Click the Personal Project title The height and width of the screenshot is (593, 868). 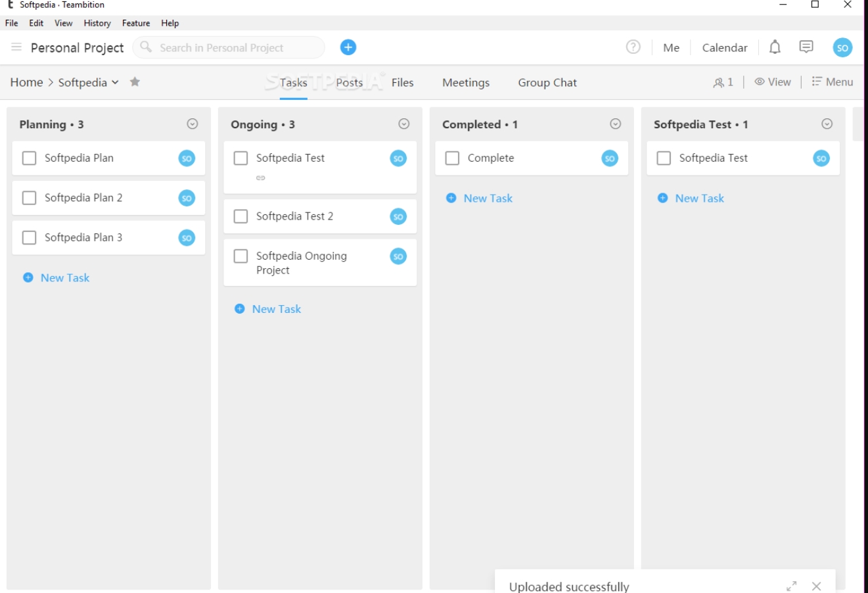tap(78, 48)
